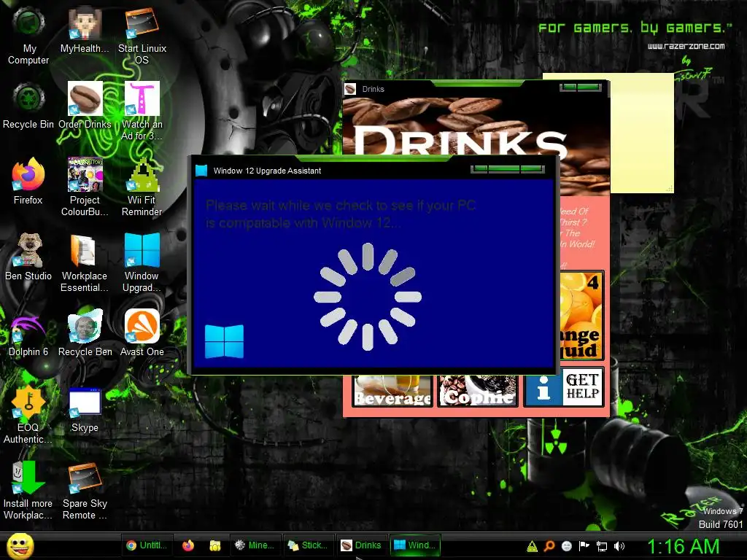Open the Install more Workplac... shortcut
This screenshot has width=747, height=560.
coord(28,491)
